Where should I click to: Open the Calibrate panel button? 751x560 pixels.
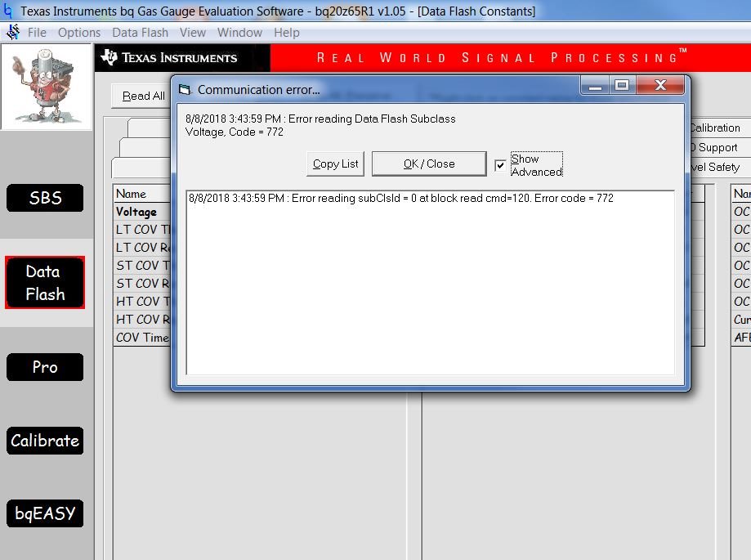(x=45, y=441)
